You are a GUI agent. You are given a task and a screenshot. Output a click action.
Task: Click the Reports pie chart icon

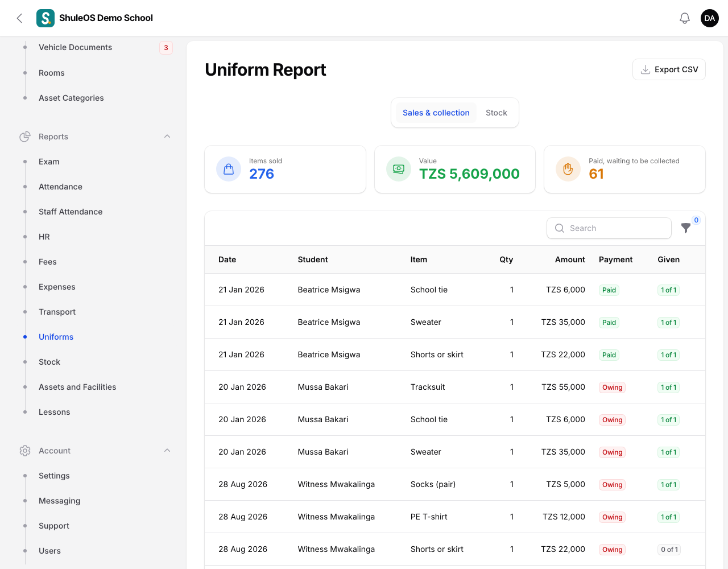[x=25, y=137]
